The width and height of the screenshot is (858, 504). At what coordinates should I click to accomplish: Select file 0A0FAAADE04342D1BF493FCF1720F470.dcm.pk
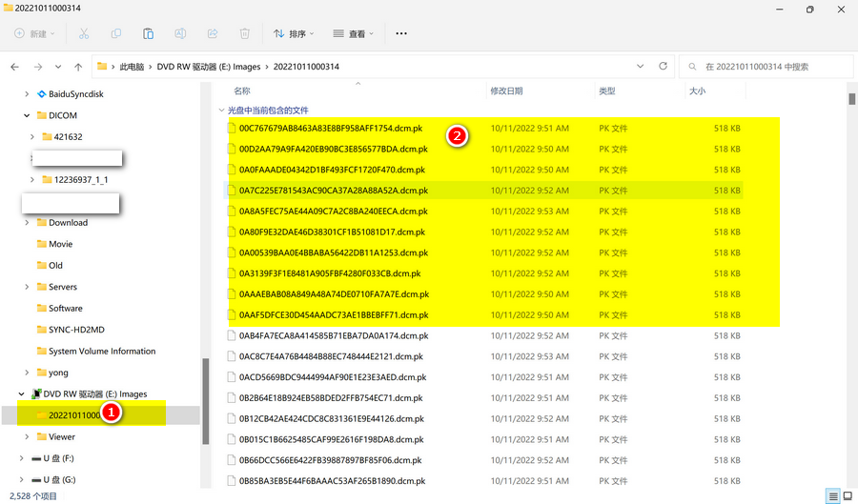(x=332, y=170)
